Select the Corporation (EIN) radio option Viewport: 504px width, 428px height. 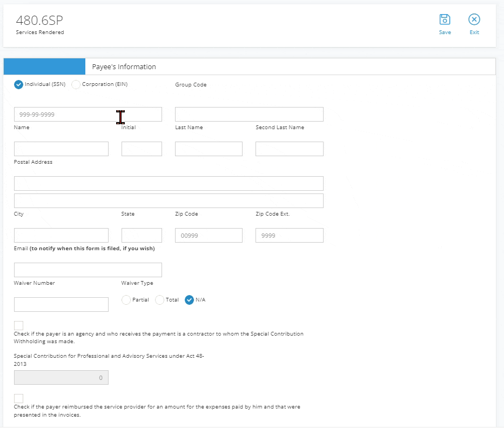click(76, 84)
